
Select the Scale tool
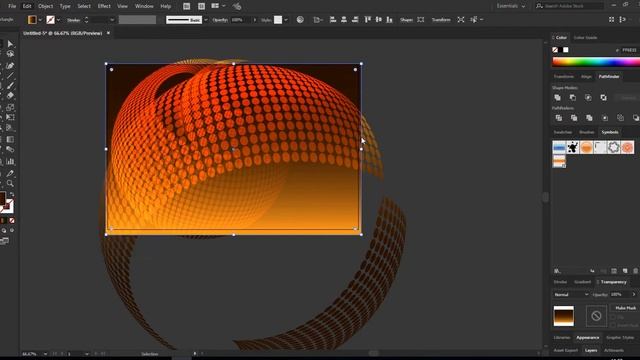(10, 107)
